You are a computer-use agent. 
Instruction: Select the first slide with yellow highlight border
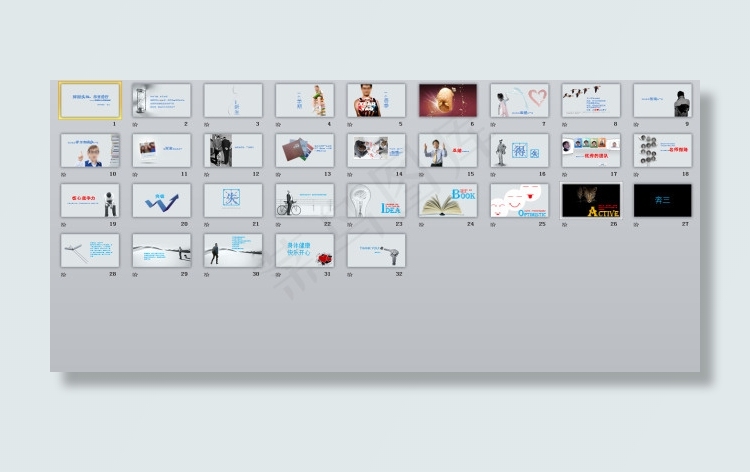[x=90, y=100]
